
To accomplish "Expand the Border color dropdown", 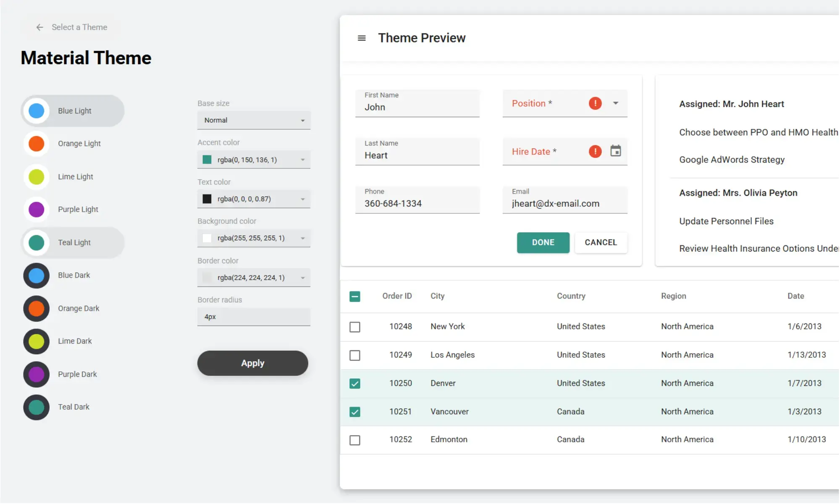I will (302, 278).
